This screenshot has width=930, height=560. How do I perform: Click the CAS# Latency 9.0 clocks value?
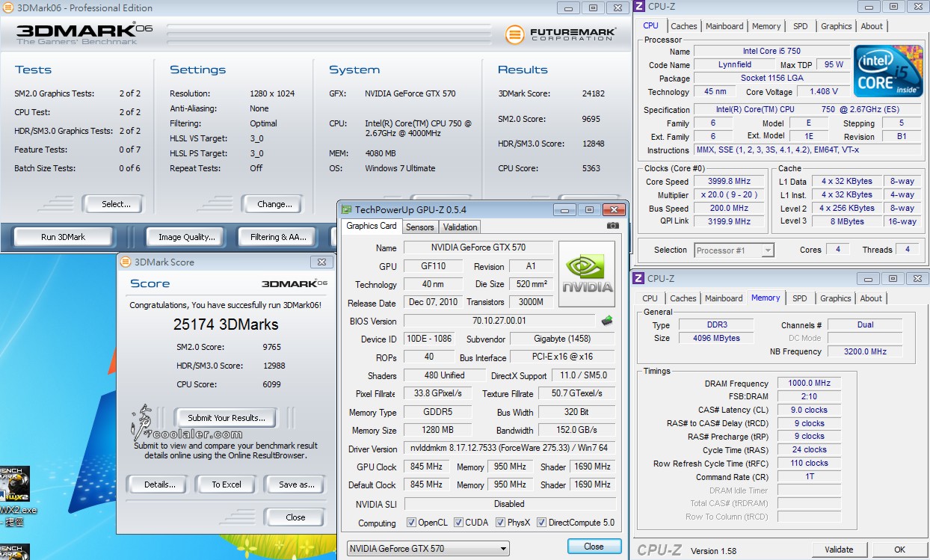[810, 410]
